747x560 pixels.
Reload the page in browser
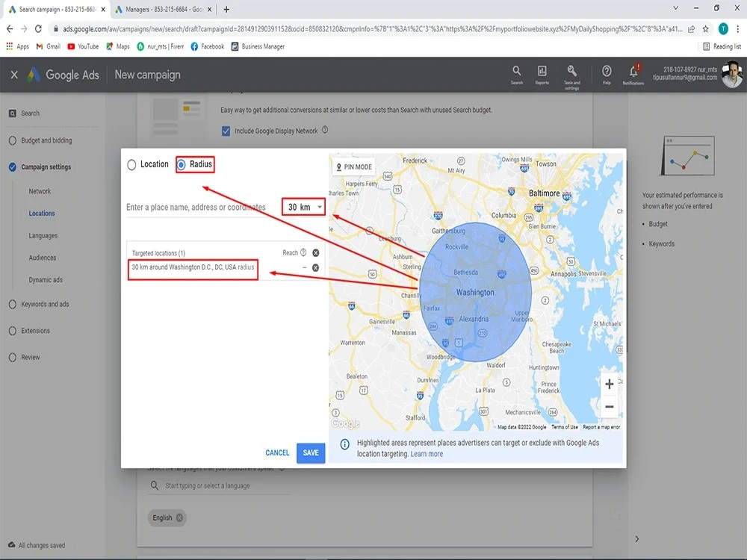[38, 29]
